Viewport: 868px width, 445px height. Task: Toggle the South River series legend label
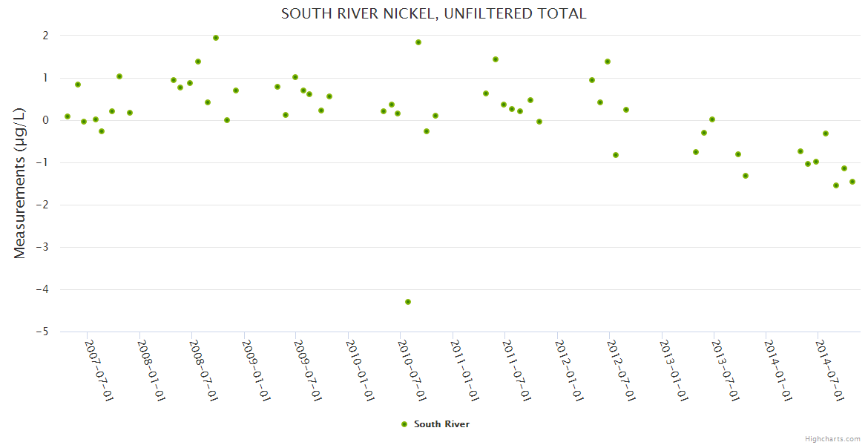[x=441, y=424]
